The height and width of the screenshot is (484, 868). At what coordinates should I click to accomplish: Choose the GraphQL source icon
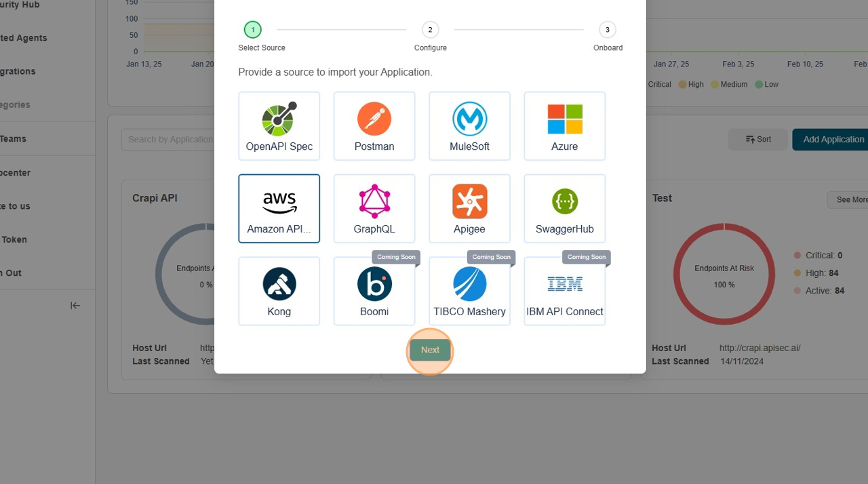[374, 209]
